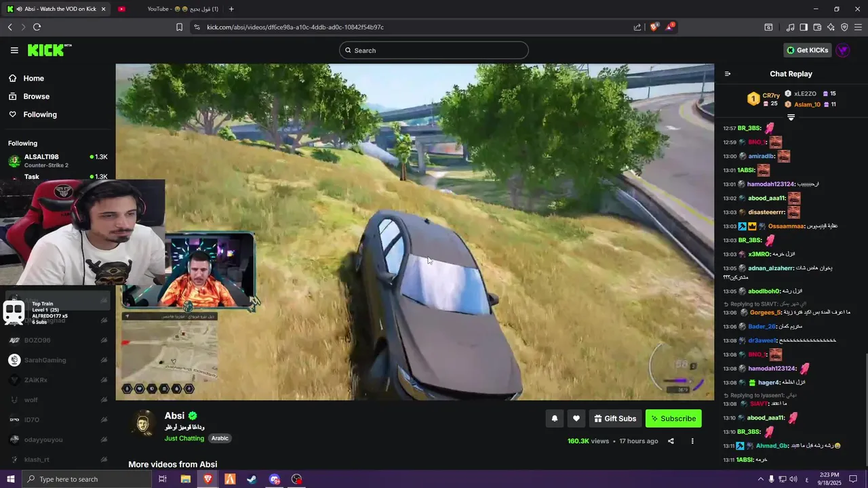Open OBS Studio from the taskbar

tap(296, 479)
